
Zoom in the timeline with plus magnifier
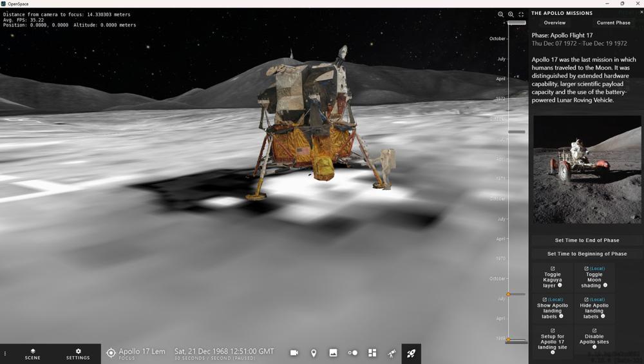click(511, 14)
